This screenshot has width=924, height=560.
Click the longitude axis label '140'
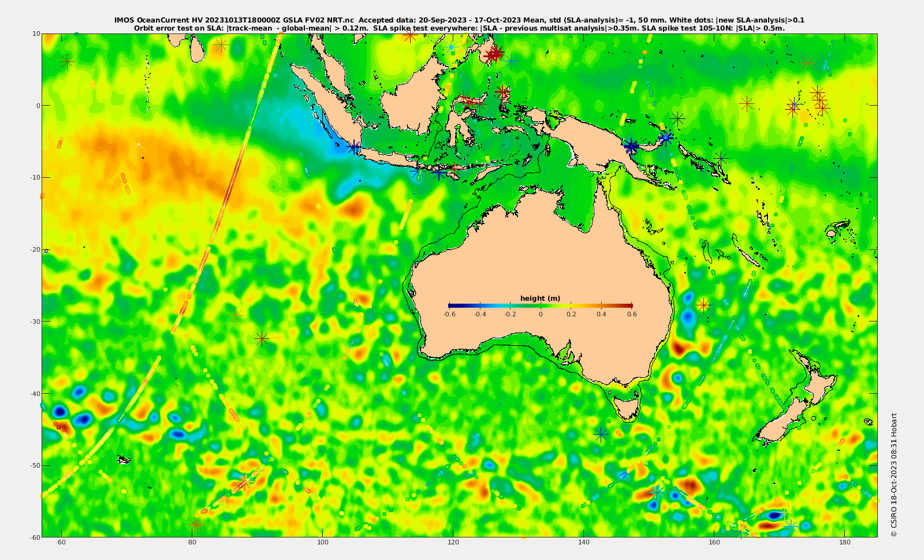584,543
